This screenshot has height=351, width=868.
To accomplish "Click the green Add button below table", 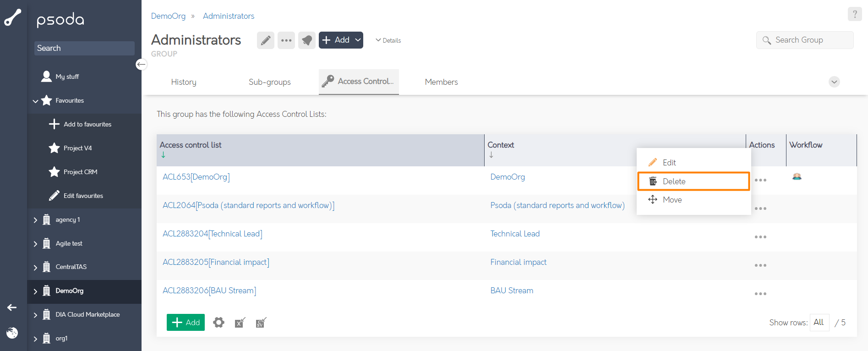I will [x=186, y=323].
